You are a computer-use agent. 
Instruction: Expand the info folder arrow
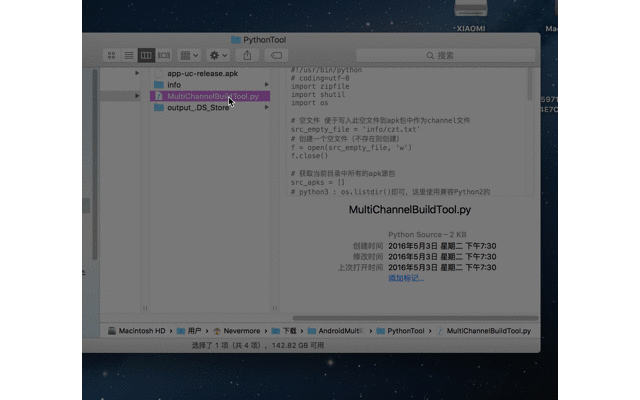(x=266, y=84)
